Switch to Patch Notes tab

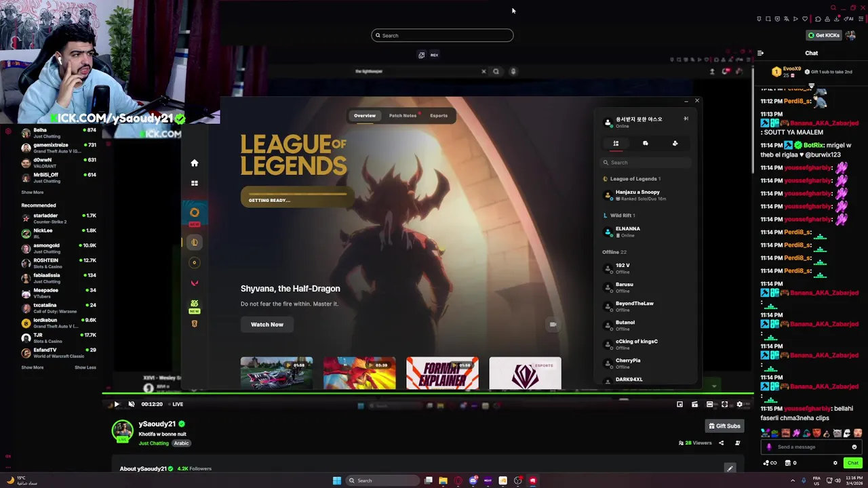click(x=403, y=115)
